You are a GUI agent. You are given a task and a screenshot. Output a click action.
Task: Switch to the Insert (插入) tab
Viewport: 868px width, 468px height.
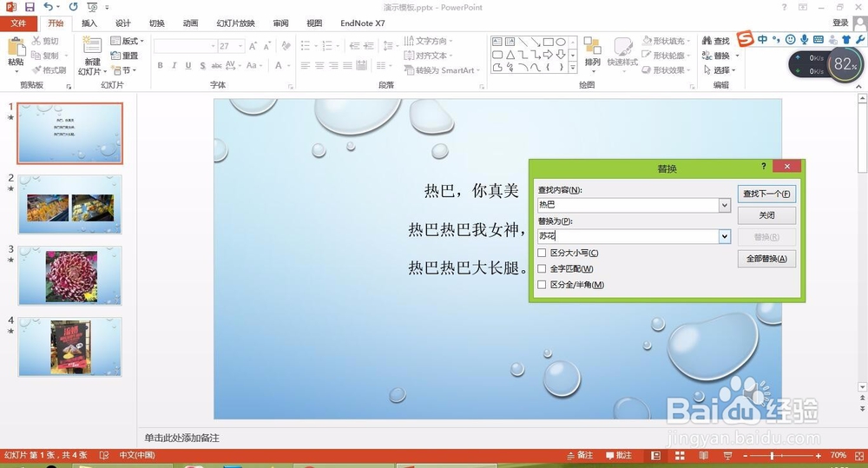89,23
